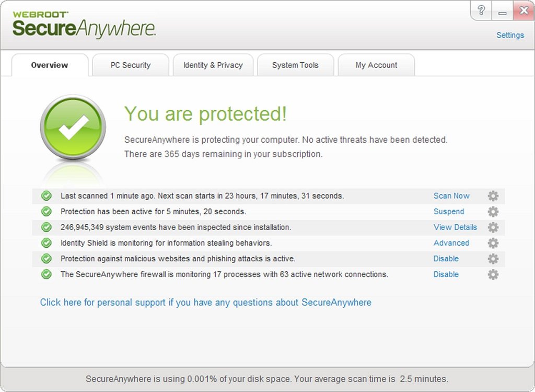535x392 pixels.
Task: Click green status check beside Last scanned
Action: click(x=46, y=196)
